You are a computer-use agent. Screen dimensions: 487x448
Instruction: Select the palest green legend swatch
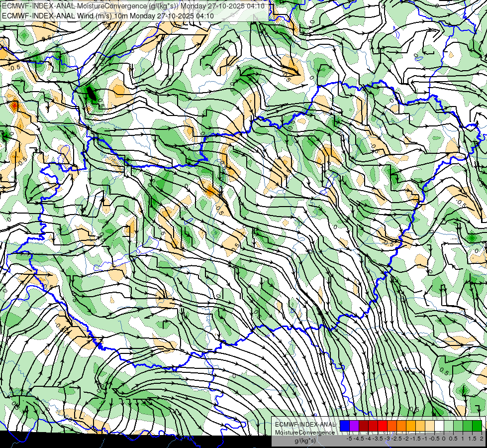[449, 426]
